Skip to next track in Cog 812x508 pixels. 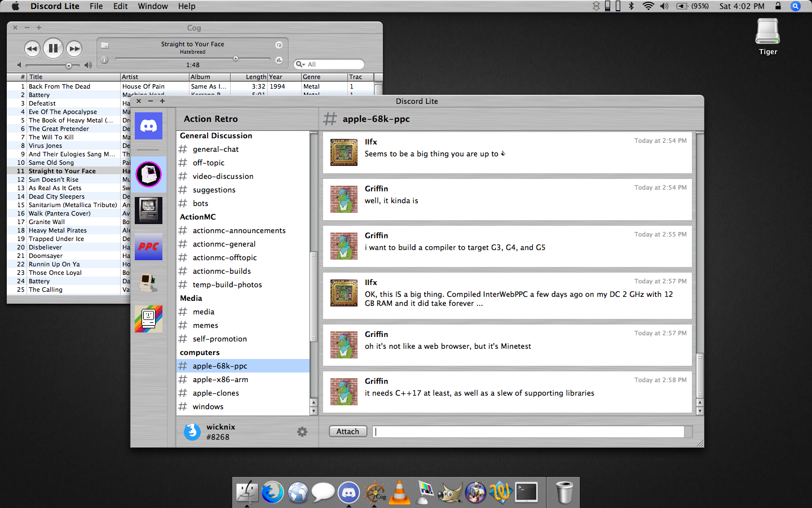(74, 49)
